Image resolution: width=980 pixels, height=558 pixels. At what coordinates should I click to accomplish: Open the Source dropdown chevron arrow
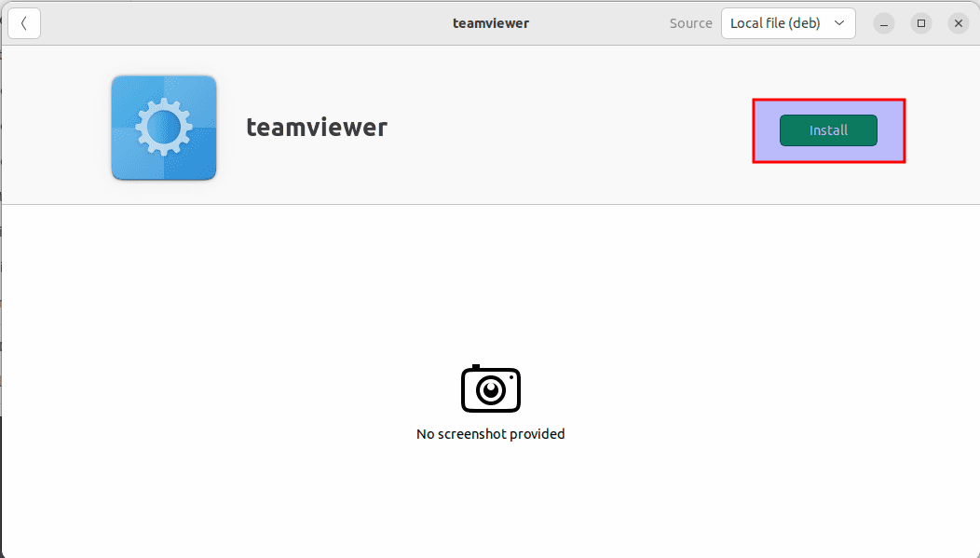tap(839, 23)
